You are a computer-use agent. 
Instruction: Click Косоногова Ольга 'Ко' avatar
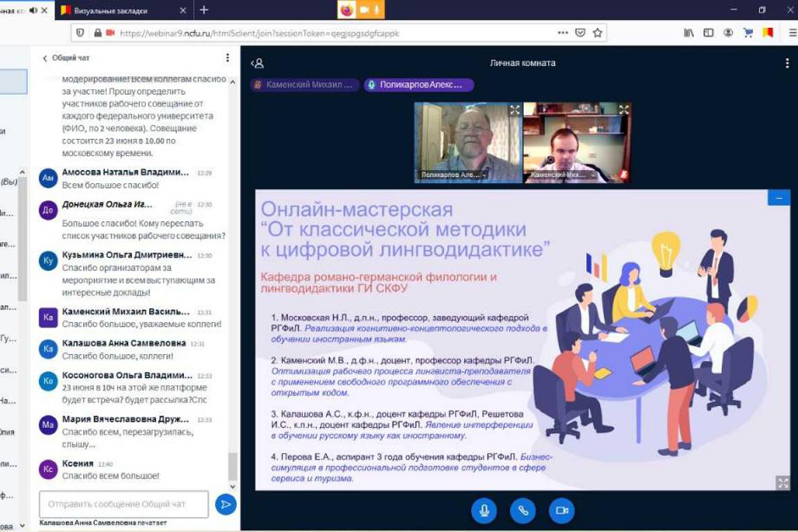click(48, 381)
